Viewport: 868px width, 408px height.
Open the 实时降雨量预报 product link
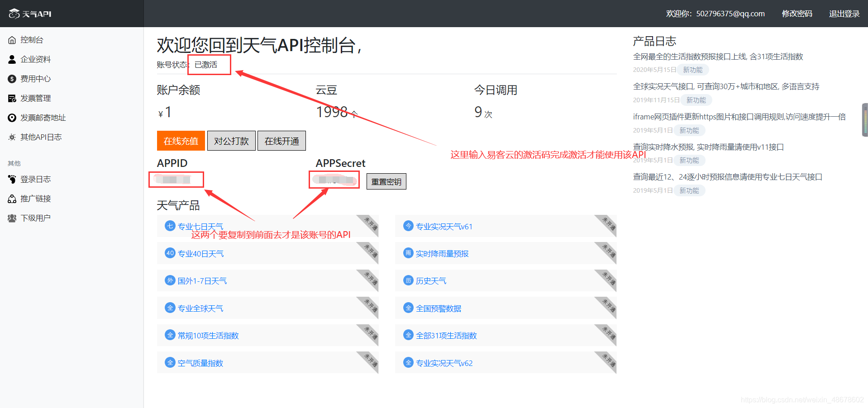(442, 254)
